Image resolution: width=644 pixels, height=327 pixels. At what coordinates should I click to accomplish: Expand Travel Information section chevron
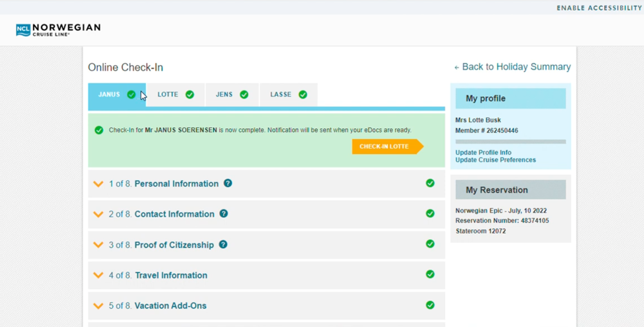[98, 275]
